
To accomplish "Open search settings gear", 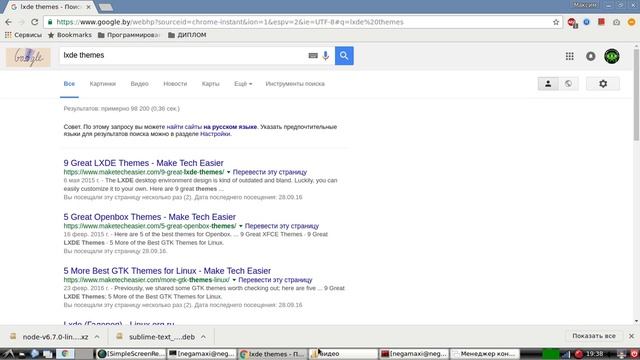I will coord(603,84).
